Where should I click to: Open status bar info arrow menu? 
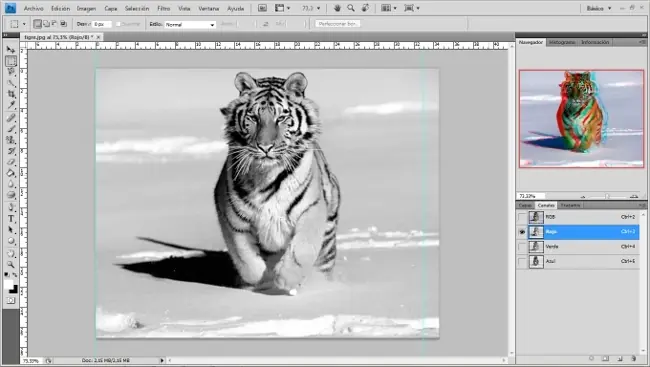[162, 360]
